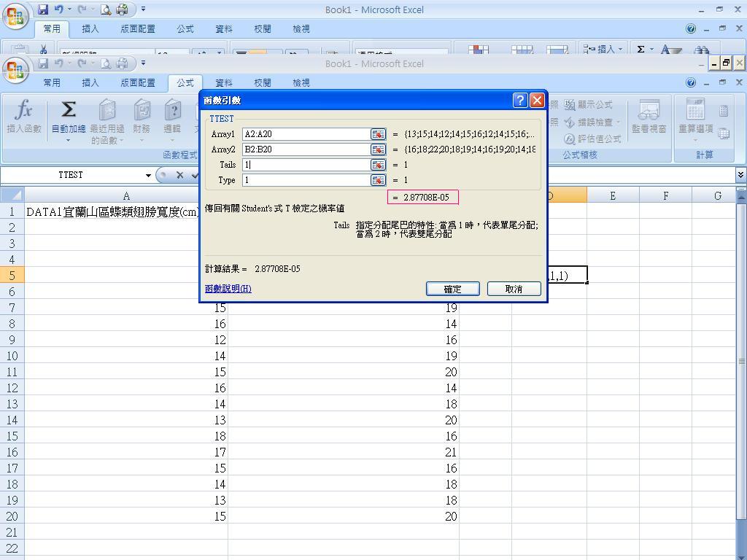Click the Help icon in front window ribbon
747x560 pixels.
point(691,82)
